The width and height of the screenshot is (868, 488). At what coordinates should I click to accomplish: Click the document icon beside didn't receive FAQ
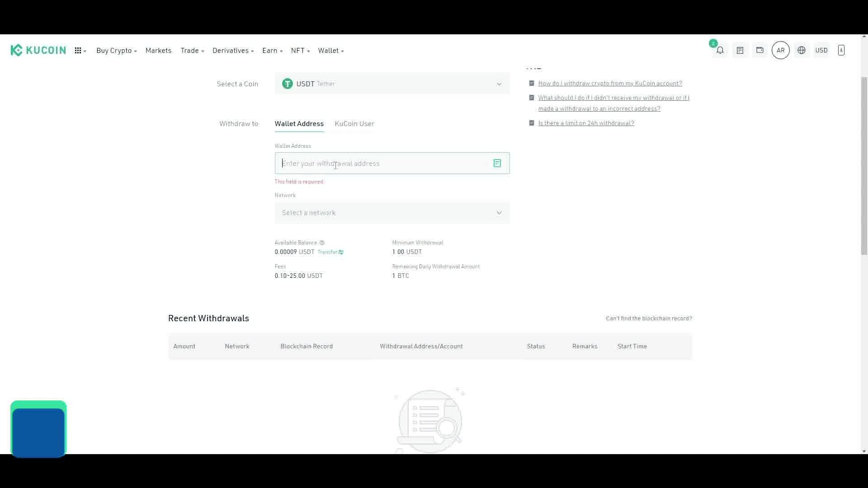[x=532, y=98]
